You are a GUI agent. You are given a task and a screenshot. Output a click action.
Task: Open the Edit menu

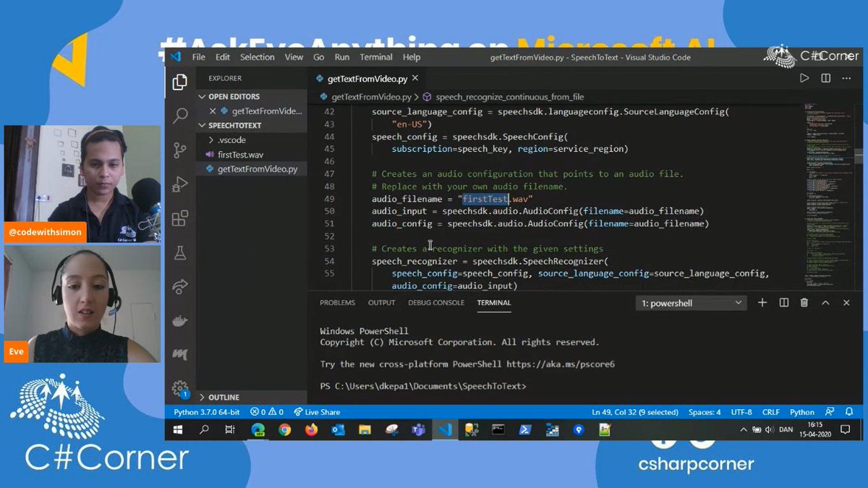[223, 57]
